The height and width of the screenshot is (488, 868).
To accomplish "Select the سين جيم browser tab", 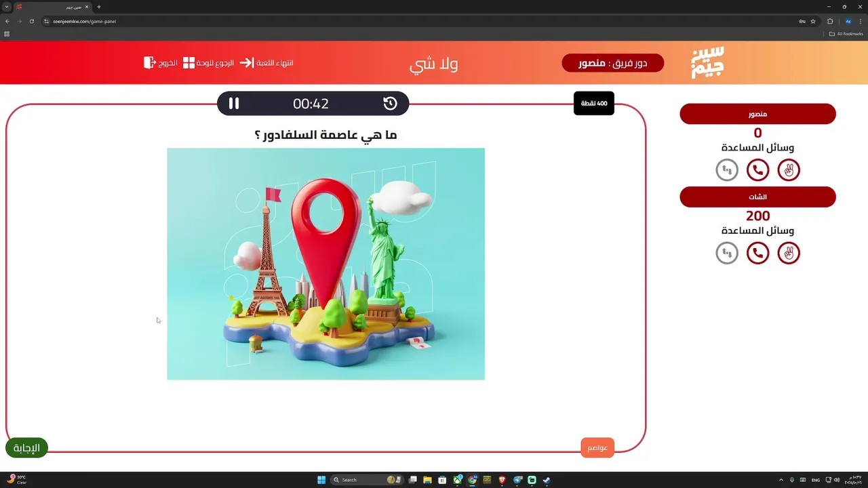I will click(52, 7).
